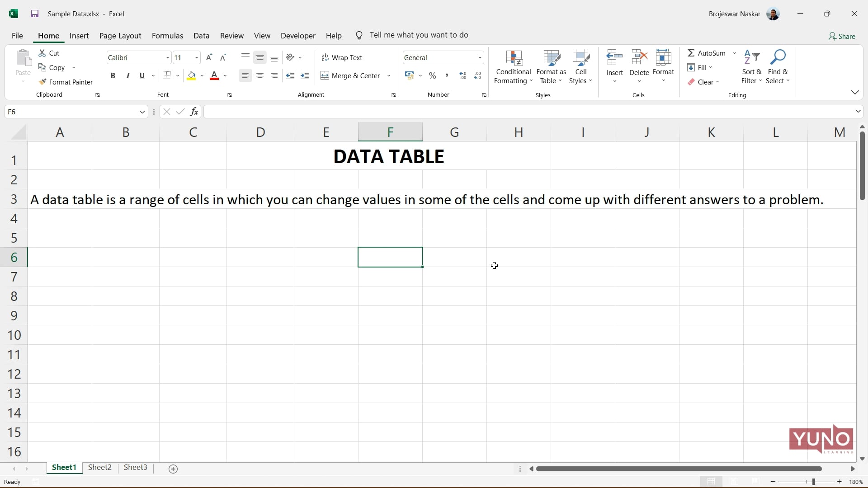
Task: Toggle bold formatting
Action: 113,75
